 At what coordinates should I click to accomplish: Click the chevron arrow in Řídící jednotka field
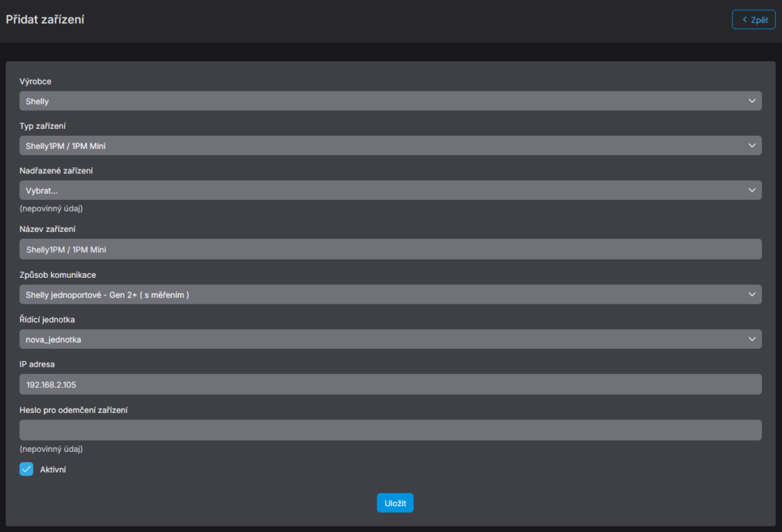tap(751, 339)
